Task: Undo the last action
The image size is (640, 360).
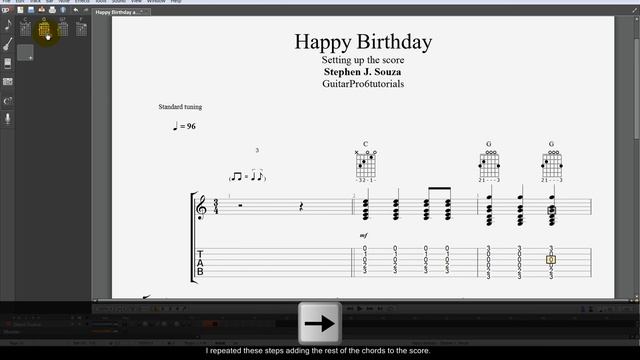Action: 76,10
